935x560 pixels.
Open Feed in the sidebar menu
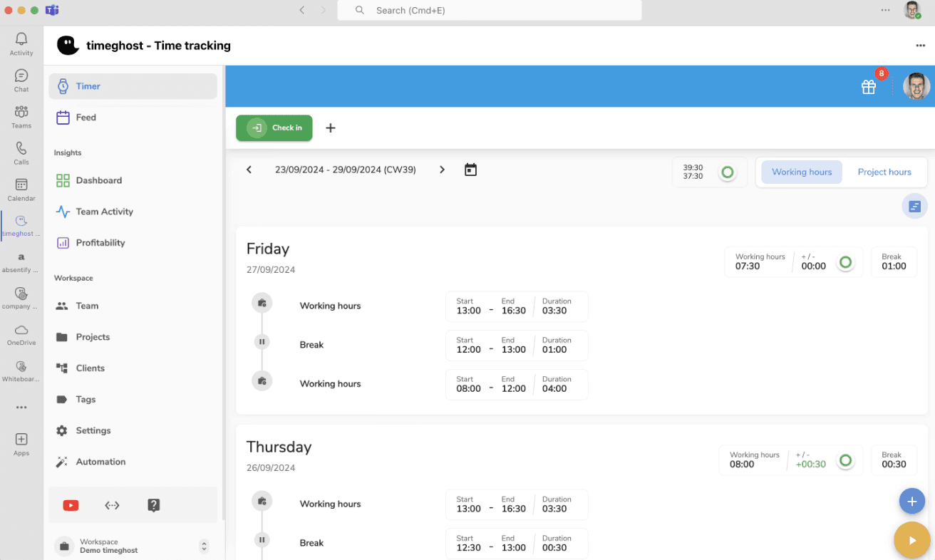(x=133, y=118)
